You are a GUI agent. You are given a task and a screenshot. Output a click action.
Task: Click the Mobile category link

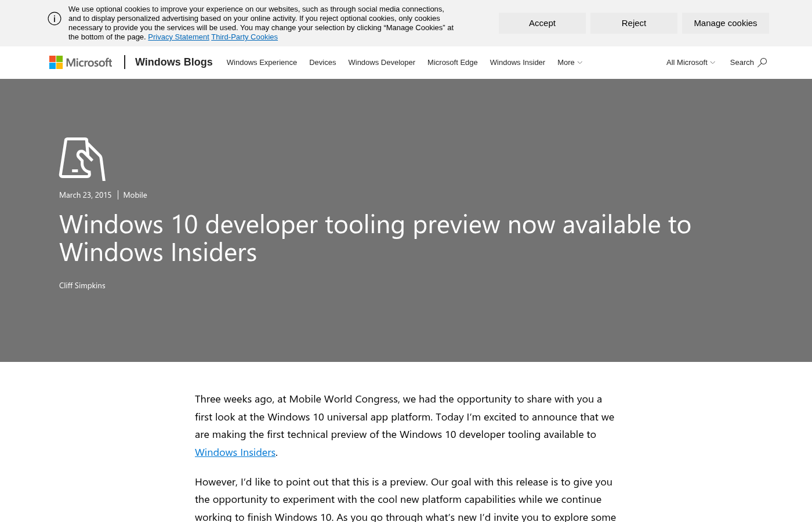pos(135,195)
